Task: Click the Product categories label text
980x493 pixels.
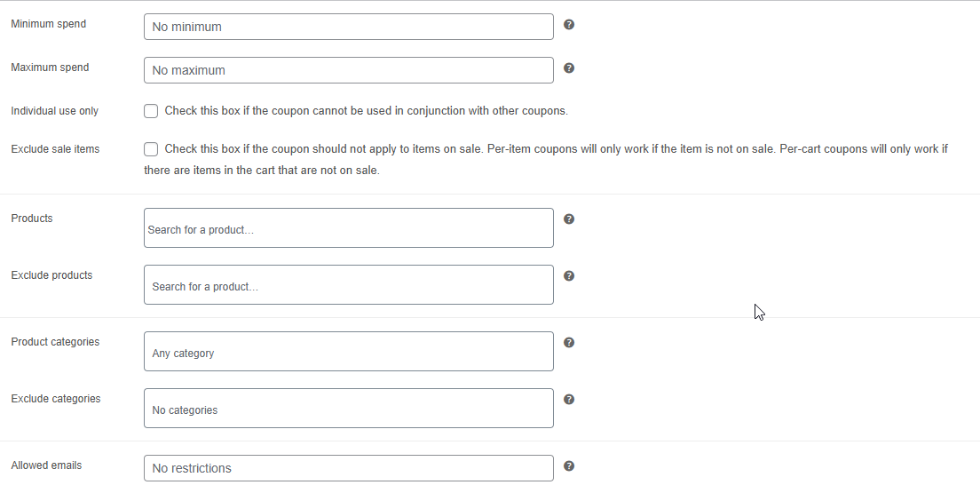Action: (55, 342)
